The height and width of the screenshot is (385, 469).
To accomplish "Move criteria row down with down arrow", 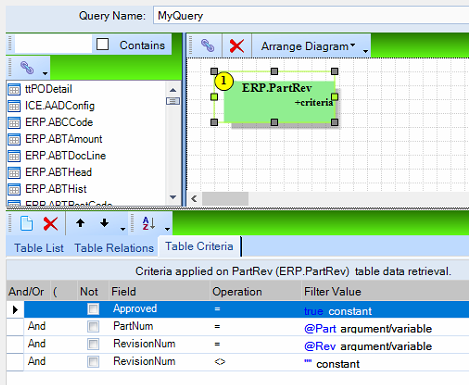I will coord(104,223).
